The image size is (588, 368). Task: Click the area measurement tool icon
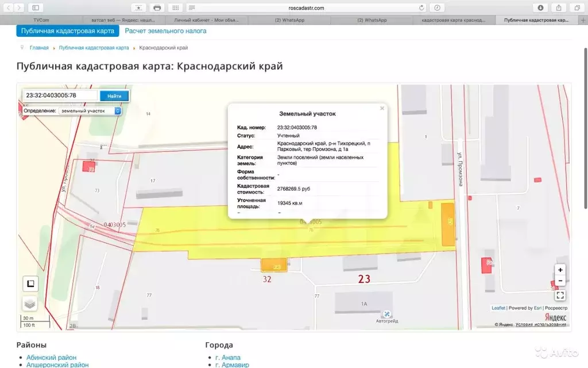(30, 283)
